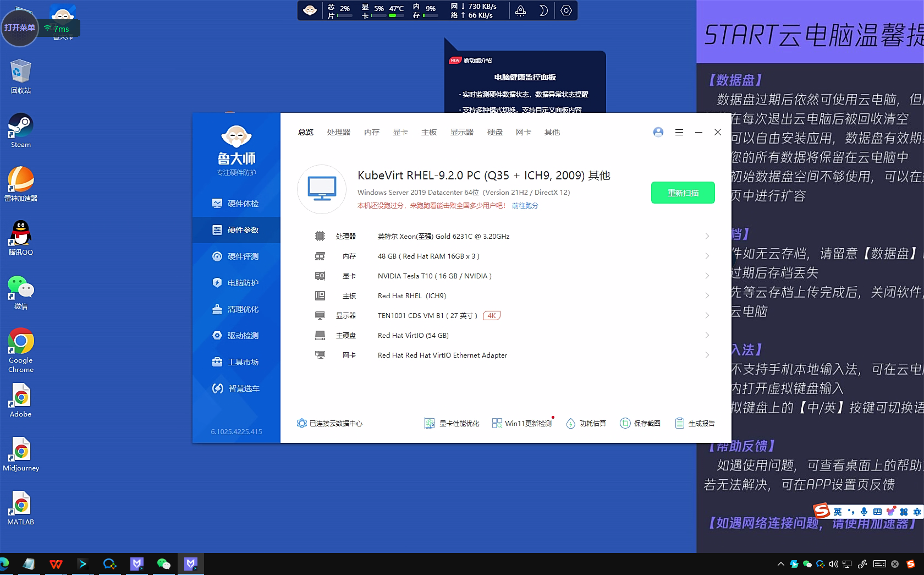
Task: Expand the 显示器 TEN1001 row chevron
Action: 707,316
